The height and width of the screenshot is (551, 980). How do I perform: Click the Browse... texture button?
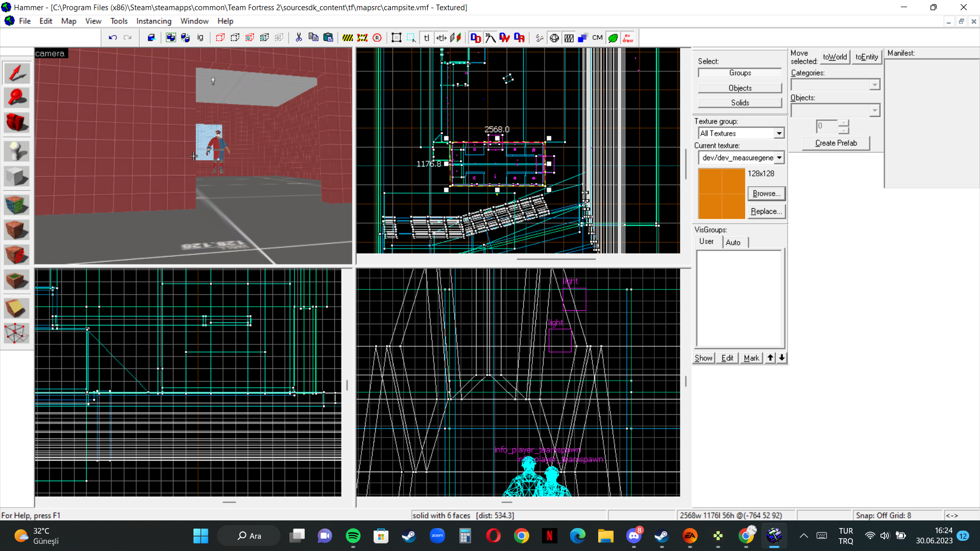click(x=766, y=193)
